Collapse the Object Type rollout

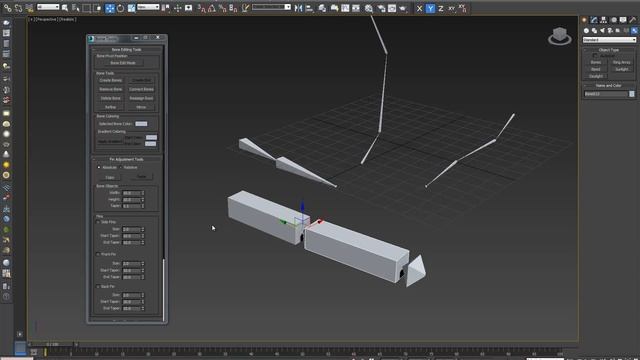pyautogui.click(x=609, y=50)
